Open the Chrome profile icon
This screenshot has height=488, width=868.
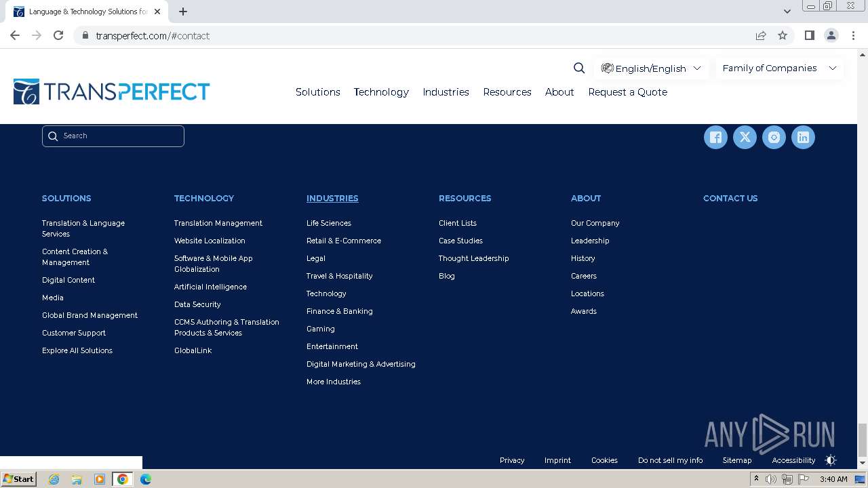pos(831,35)
